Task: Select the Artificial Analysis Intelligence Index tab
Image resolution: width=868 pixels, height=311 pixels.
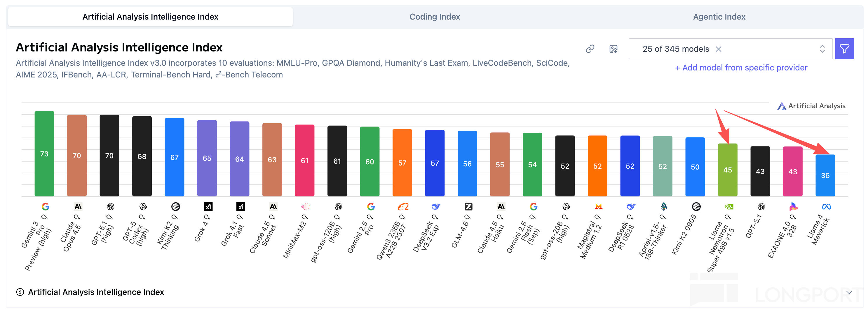Action: (150, 17)
